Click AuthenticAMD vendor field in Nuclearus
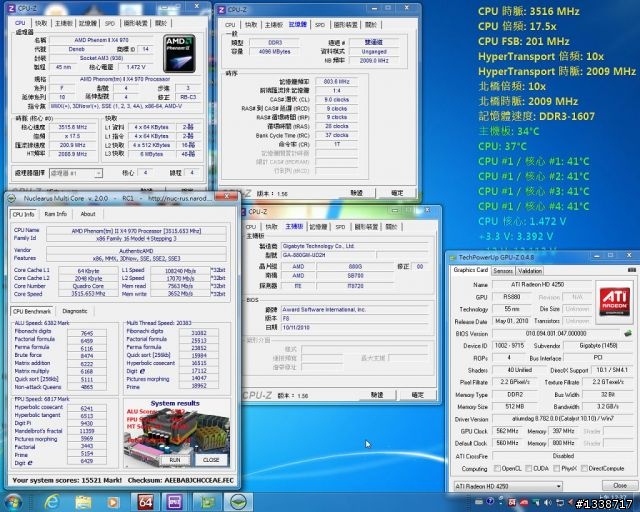The image size is (640, 512). [136, 251]
